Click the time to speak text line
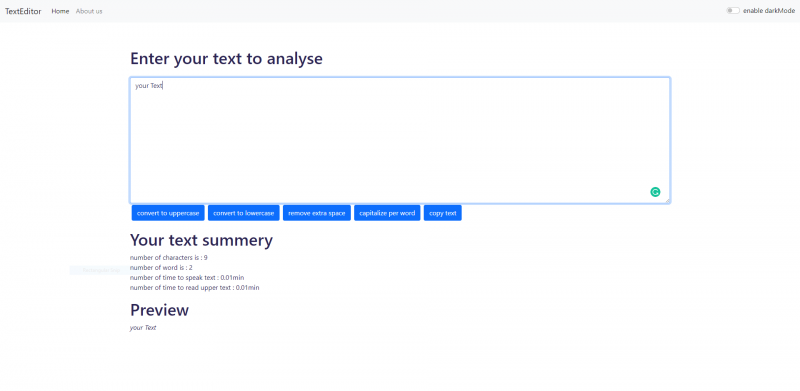800x391 pixels. 187,278
